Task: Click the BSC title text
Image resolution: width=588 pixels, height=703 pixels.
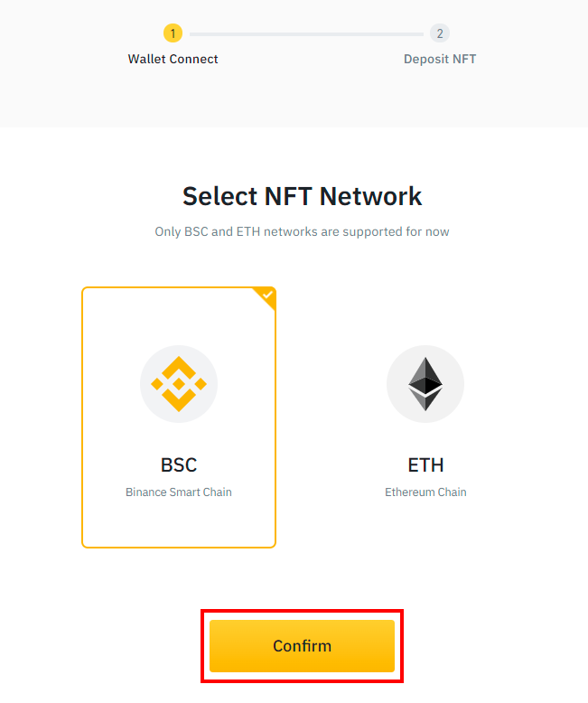Action: (x=179, y=465)
